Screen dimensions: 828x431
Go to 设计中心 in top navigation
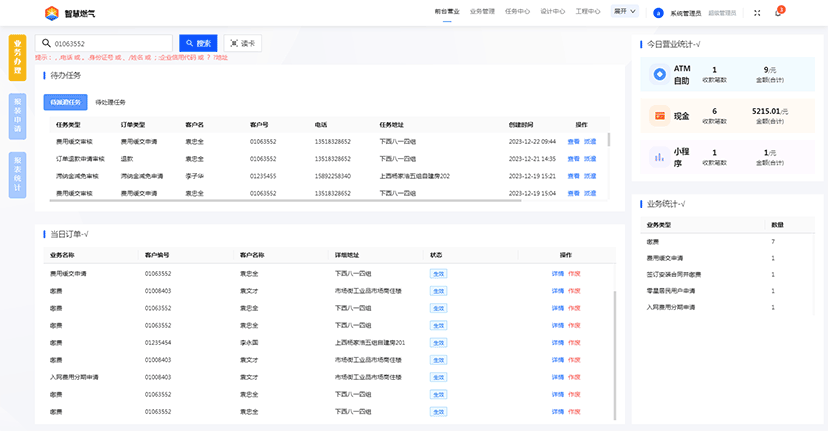pyautogui.click(x=552, y=13)
